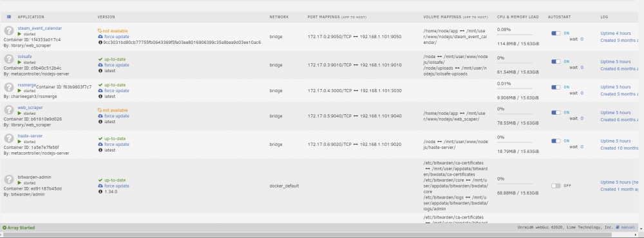Click the web_scraper container question-mark icon

[9, 110]
